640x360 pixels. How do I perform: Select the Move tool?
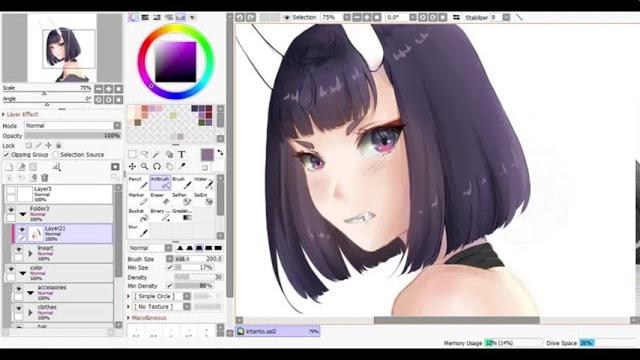(x=132, y=167)
